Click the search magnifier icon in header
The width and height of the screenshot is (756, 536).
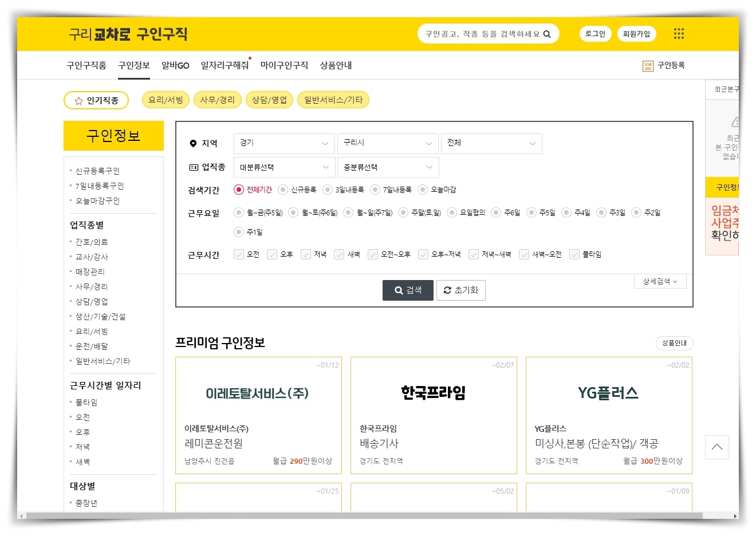click(547, 34)
